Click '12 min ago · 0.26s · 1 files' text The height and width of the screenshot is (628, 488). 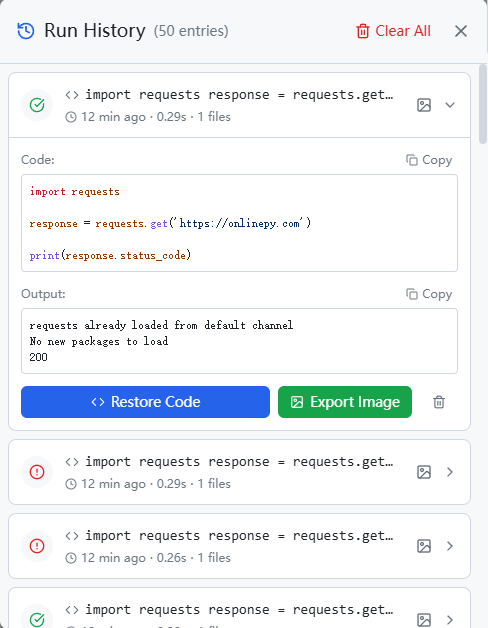[x=156, y=558]
